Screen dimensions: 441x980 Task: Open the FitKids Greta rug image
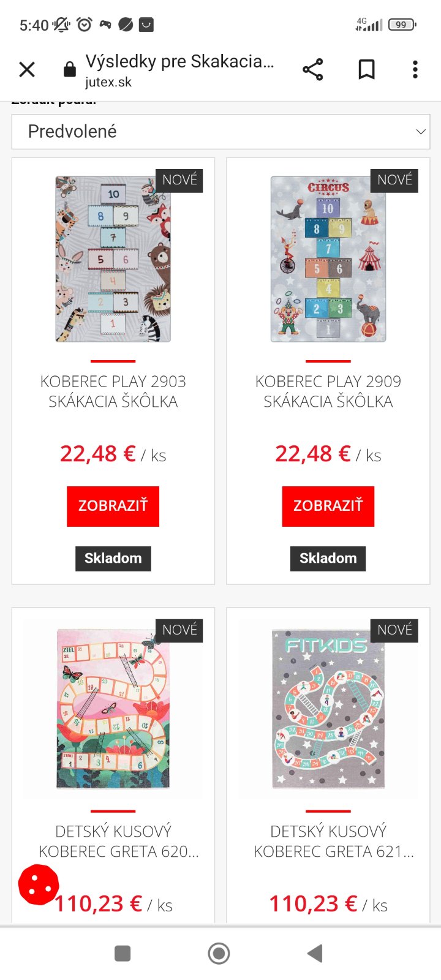(x=328, y=709)
